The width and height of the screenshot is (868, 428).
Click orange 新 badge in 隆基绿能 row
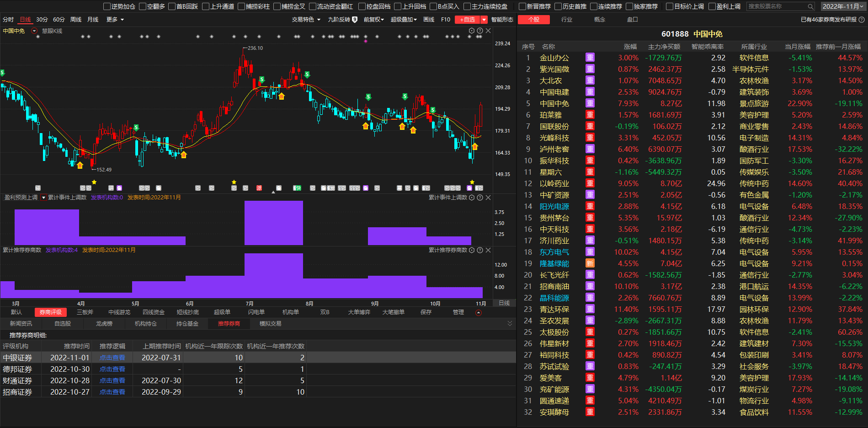590,263
